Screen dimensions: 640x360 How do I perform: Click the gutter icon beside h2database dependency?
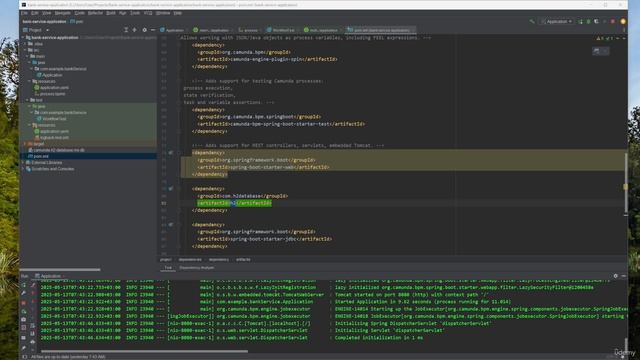[171, 189]
